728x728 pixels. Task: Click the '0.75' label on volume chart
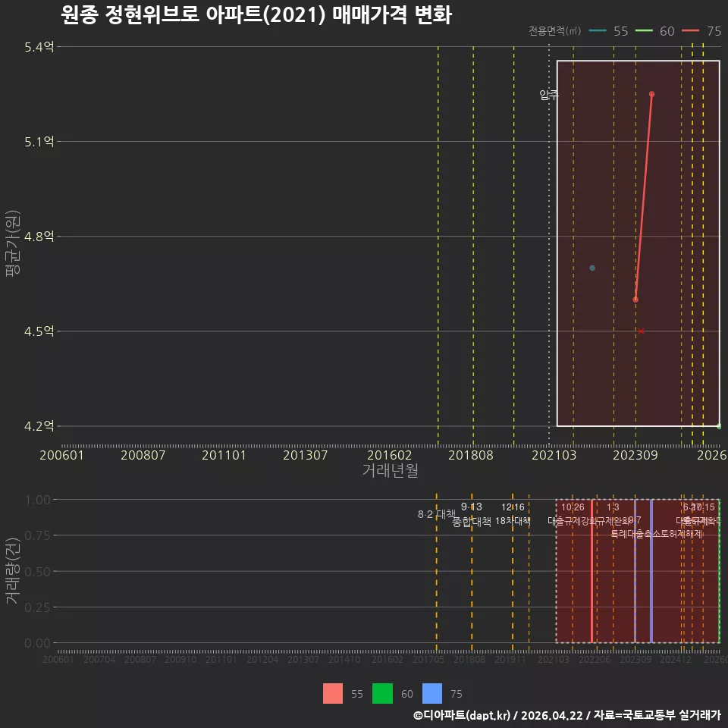coord(37,536)
